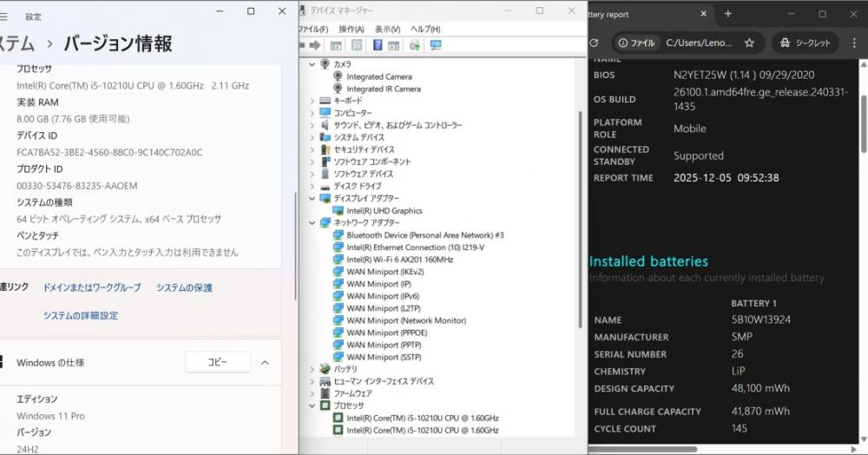Expand the ディスク ドライブ category chevron
The height and width of the screenshot is (455, 868).
[312, 186]
